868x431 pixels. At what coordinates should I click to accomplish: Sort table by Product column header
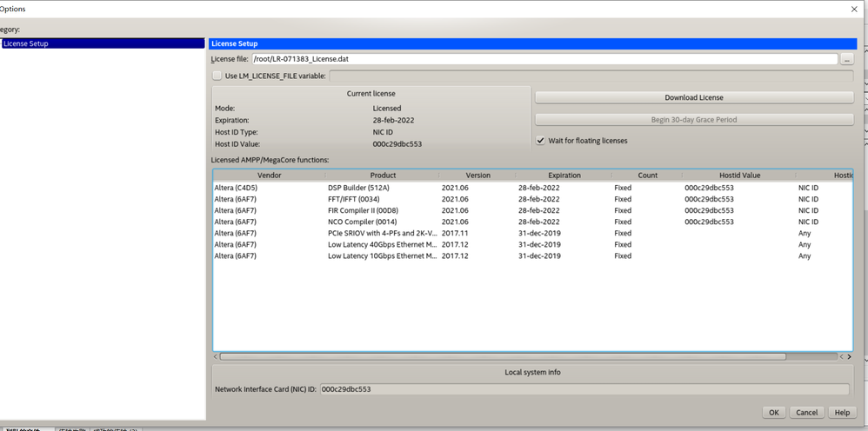[x=383, y=176]
